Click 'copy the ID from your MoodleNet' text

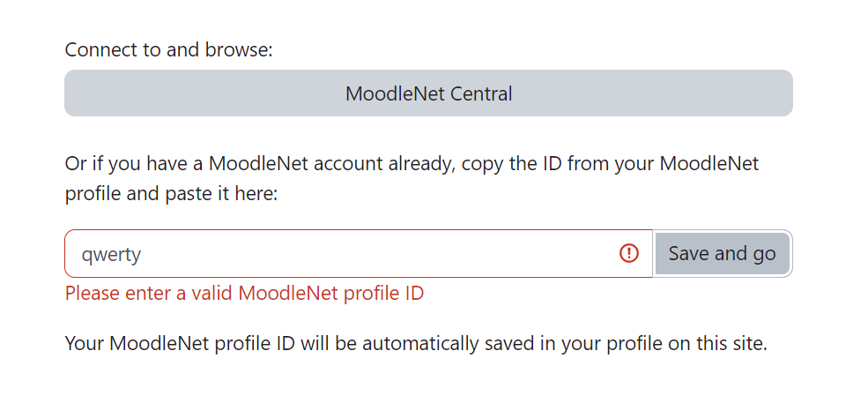[610, 164]
